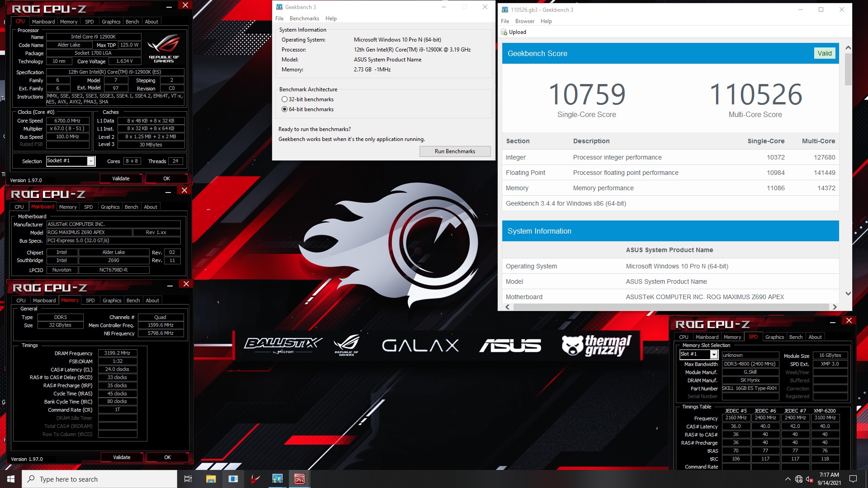Maximize the 110526.gb3 Geekbench window
The width and height of the screenshot is (868, 488).
coord(821,10)
